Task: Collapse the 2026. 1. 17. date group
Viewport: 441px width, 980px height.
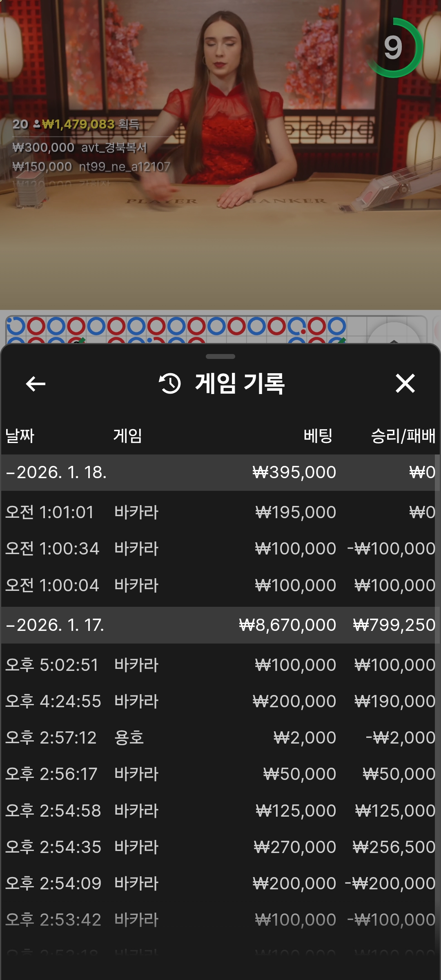Action: coord(55,625)
